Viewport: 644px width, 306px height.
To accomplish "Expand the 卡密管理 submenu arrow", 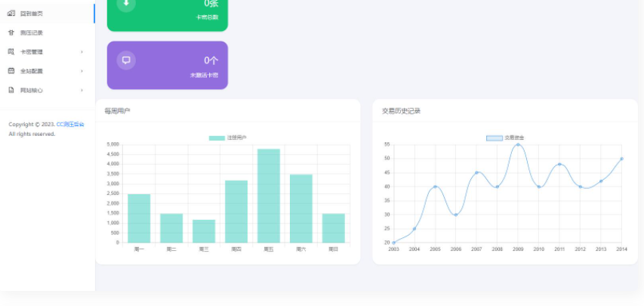I will 82,52.
